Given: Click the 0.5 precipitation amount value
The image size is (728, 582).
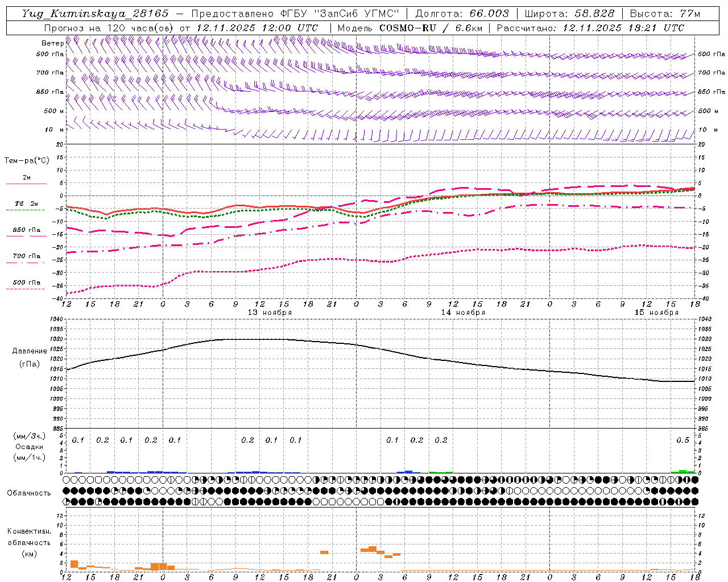Looking at the screenshot, I should (x=683, y=440).
